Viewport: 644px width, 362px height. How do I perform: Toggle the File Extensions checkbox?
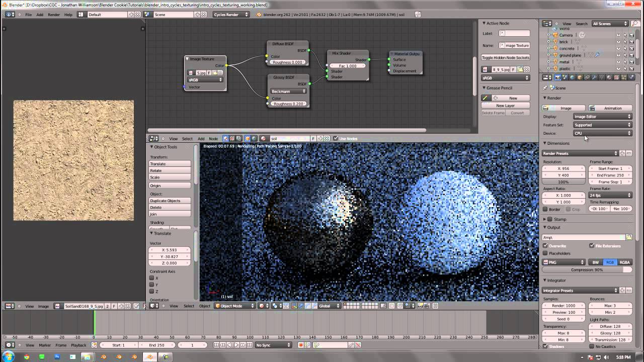pos(592,246)
